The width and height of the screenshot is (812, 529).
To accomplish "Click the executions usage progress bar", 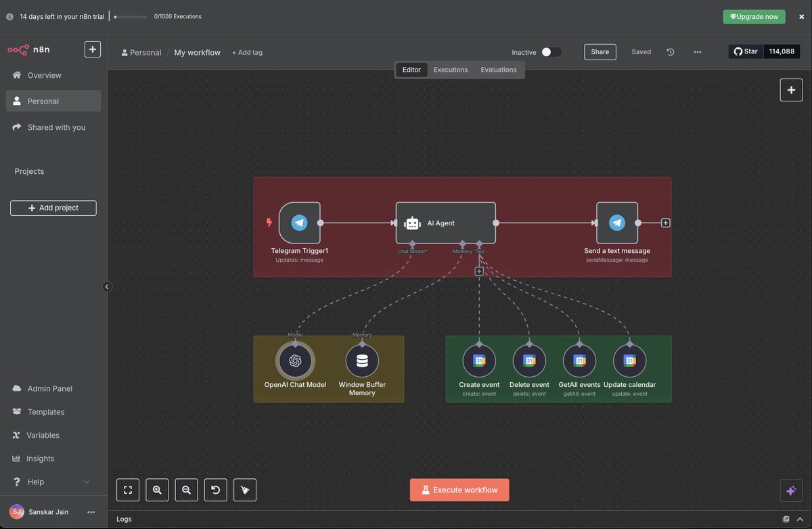I will tap(131, 16).
